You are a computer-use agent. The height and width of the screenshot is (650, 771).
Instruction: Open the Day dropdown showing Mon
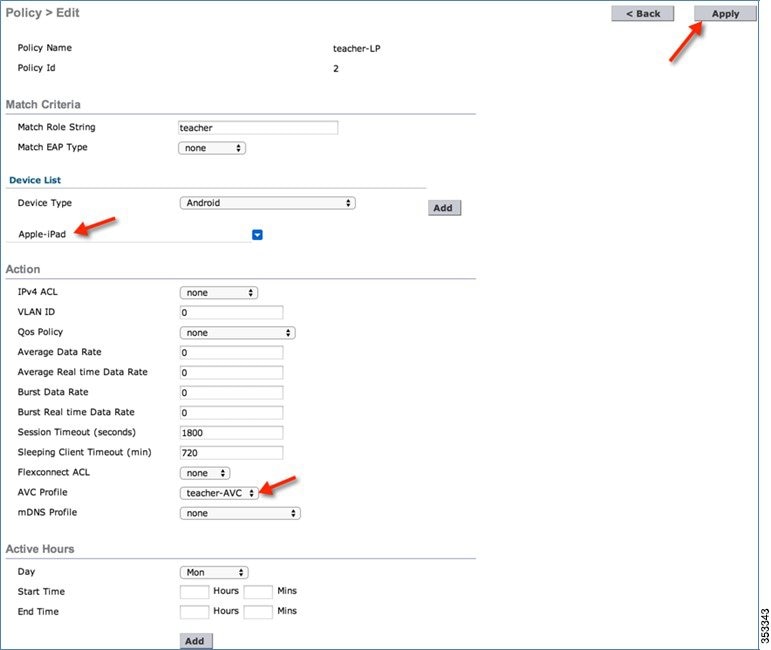point(214,572)
